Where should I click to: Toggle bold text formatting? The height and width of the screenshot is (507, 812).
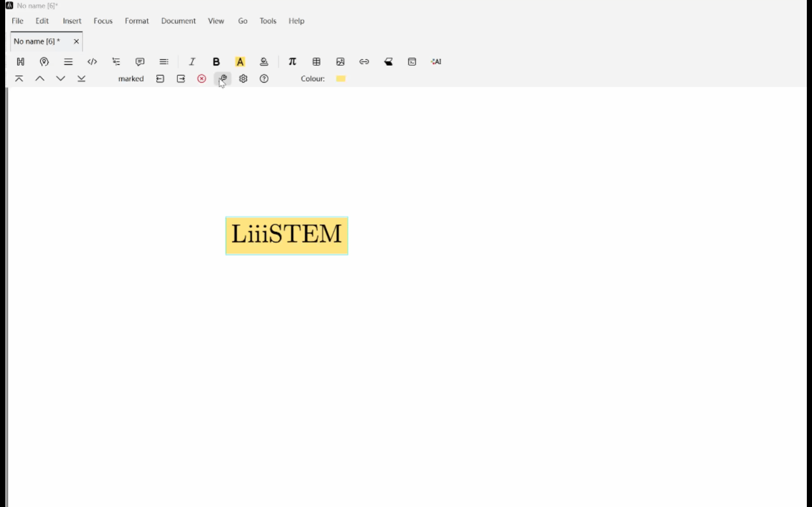(216, 61)
